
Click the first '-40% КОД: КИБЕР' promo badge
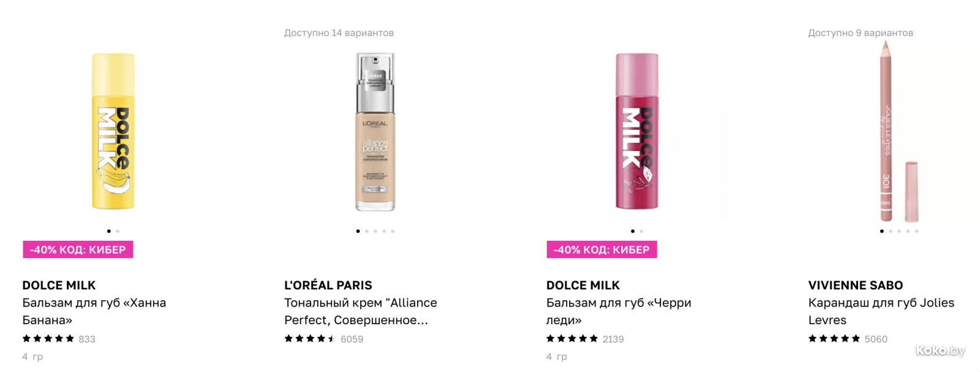point(78,249)
